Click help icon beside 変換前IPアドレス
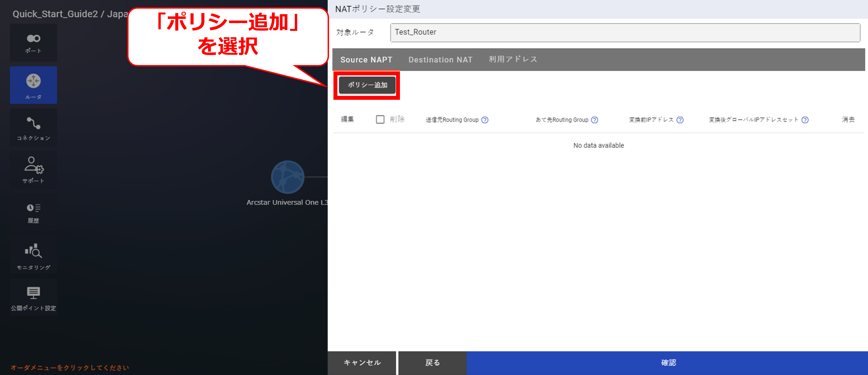The height and width of the screenshot is (375, 868). coord(680,120)
